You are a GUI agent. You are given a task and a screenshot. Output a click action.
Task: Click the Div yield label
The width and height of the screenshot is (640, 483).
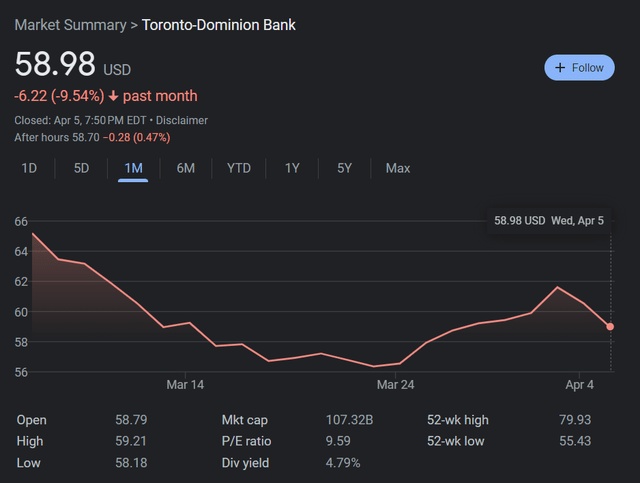(x=245, y=463)
